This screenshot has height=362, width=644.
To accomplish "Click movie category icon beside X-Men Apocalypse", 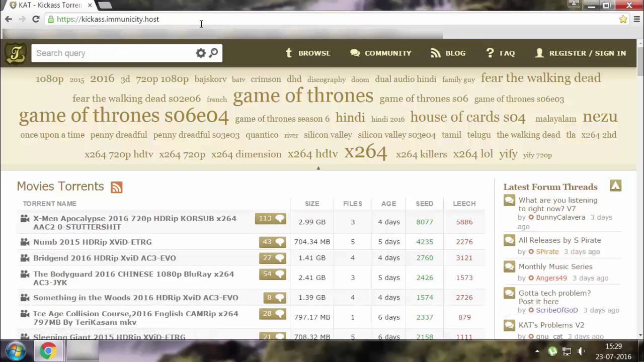I will pos(25,218).
